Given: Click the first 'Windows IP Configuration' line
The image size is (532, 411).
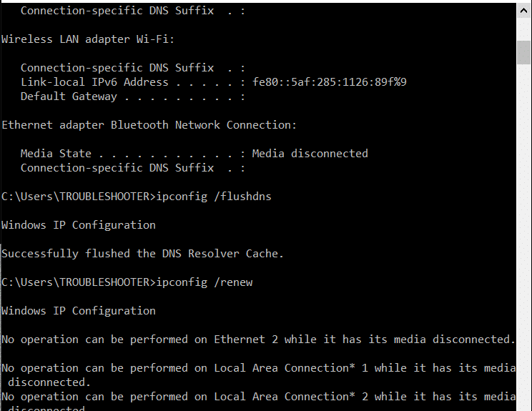Looking at the screenshot, I should 79,224.
